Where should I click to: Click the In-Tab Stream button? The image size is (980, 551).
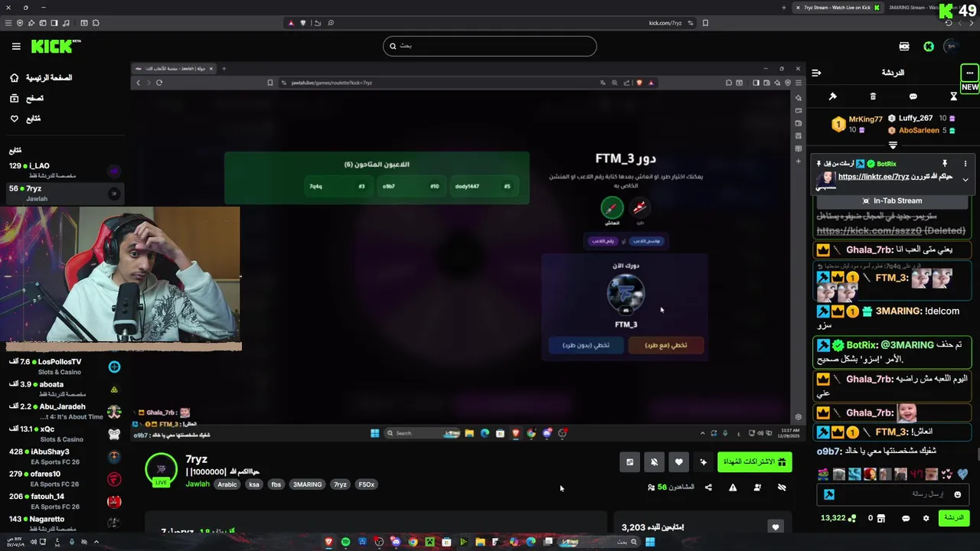click(892, 201)
